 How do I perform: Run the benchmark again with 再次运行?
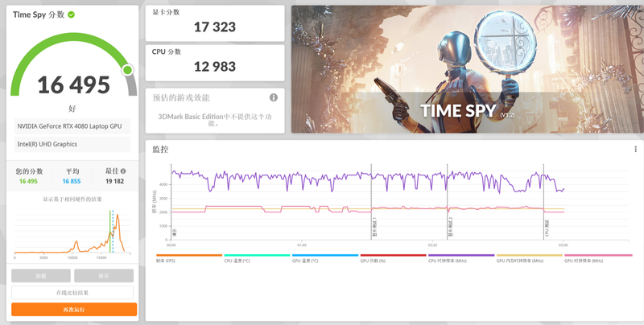tap(74, 310)
